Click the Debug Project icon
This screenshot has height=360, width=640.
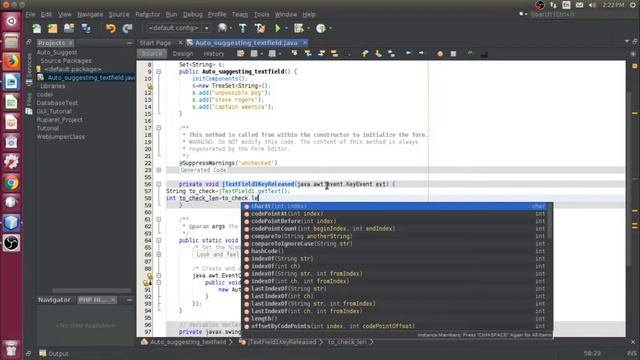[x=299, y=28]
